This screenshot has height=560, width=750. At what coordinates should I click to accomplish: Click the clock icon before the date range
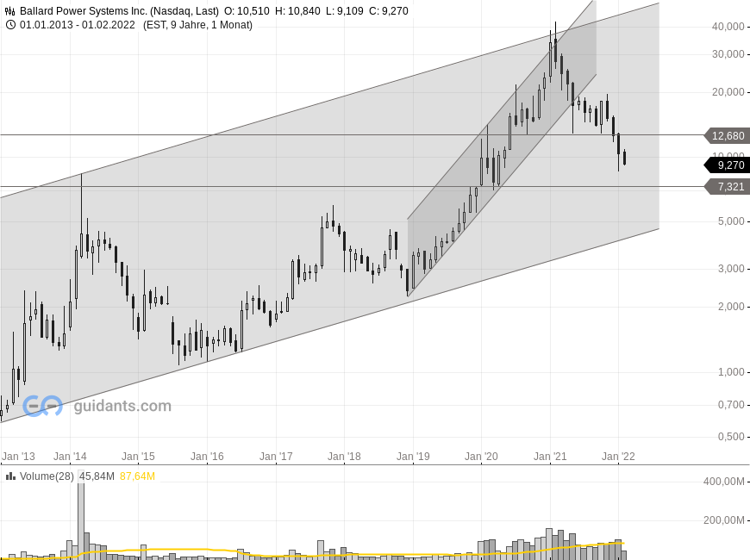(x=9, y=25)
